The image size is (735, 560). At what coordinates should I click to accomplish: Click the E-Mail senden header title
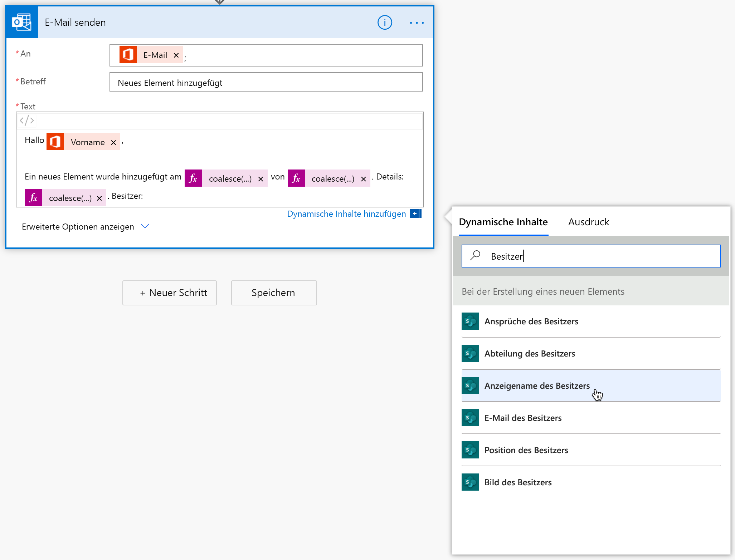pyautogui.click(x=75, y=23)
